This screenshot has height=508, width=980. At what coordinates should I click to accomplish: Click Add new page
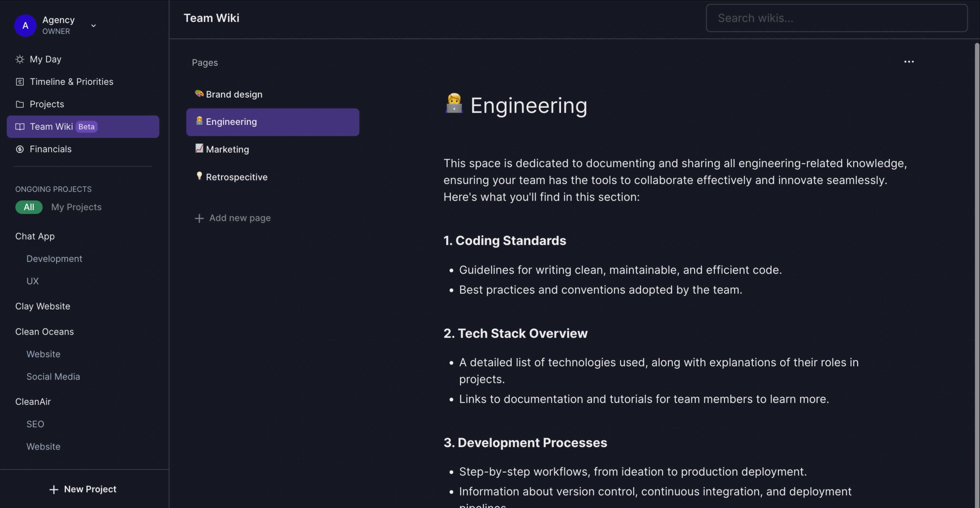tap(233, 218)
